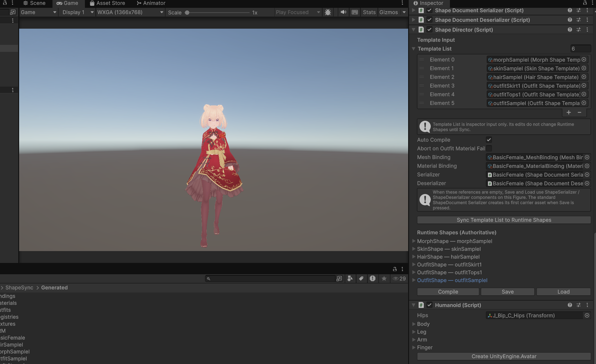The width and height of the screenshot is (596, 364).
Task: Collapse Template List foldout
Action: click(414, 49)
